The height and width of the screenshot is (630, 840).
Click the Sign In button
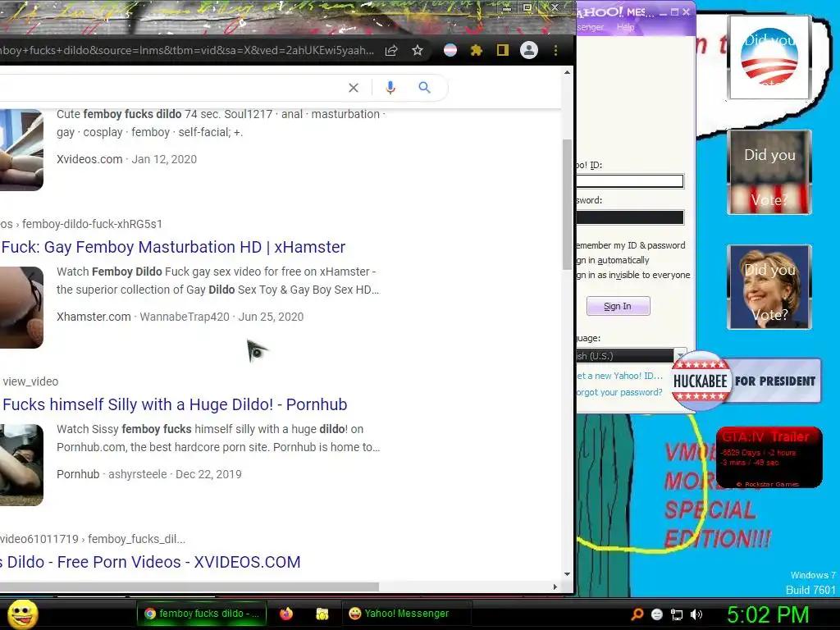[618, 307]
